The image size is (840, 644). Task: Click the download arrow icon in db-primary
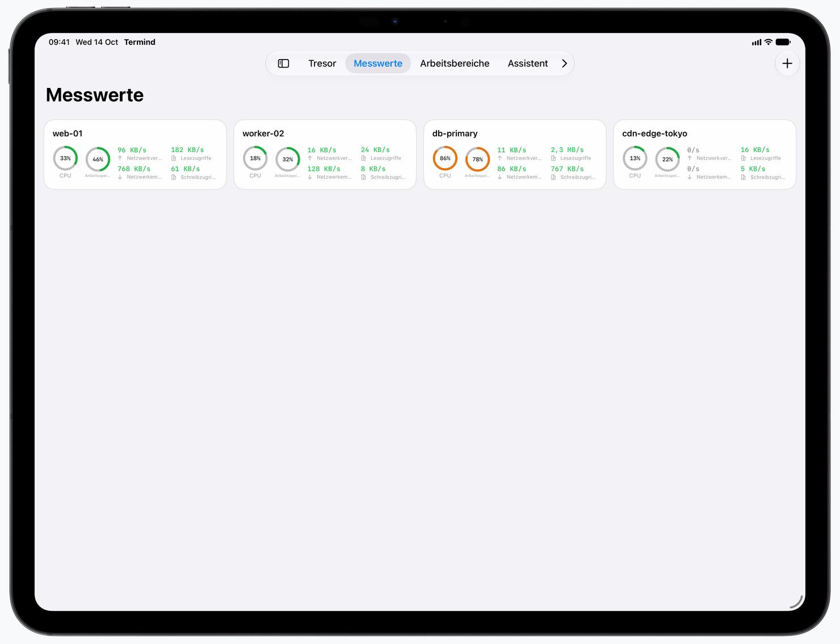click(499, 177)
